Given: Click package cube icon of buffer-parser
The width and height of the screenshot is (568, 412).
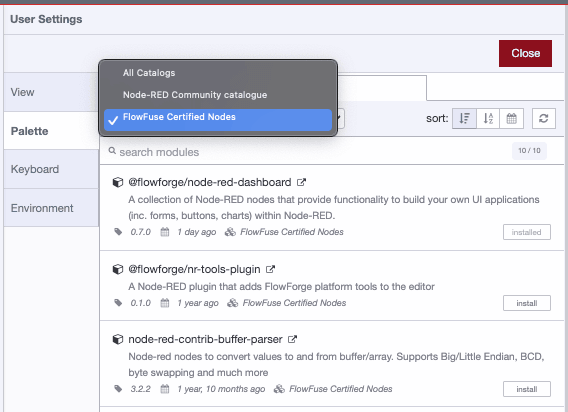Looking at the screenshot, I should 118,339.
